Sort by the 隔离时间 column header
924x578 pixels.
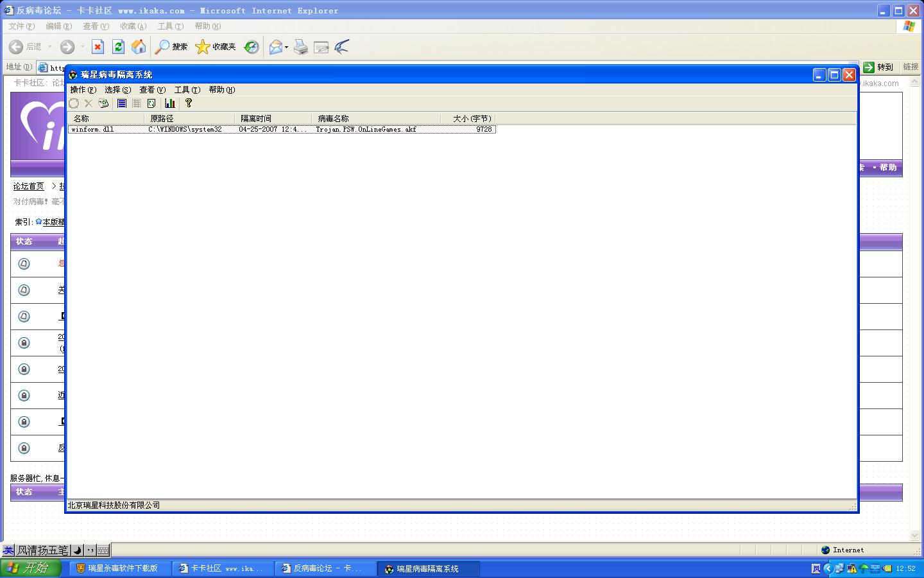pyautogui.click(x=273, y=119)
